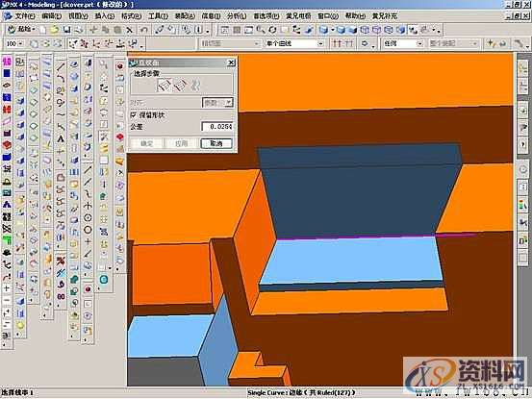Click the 确定 OK button
The width and height of the screenshot is (532, 399).
click(146, 143)
